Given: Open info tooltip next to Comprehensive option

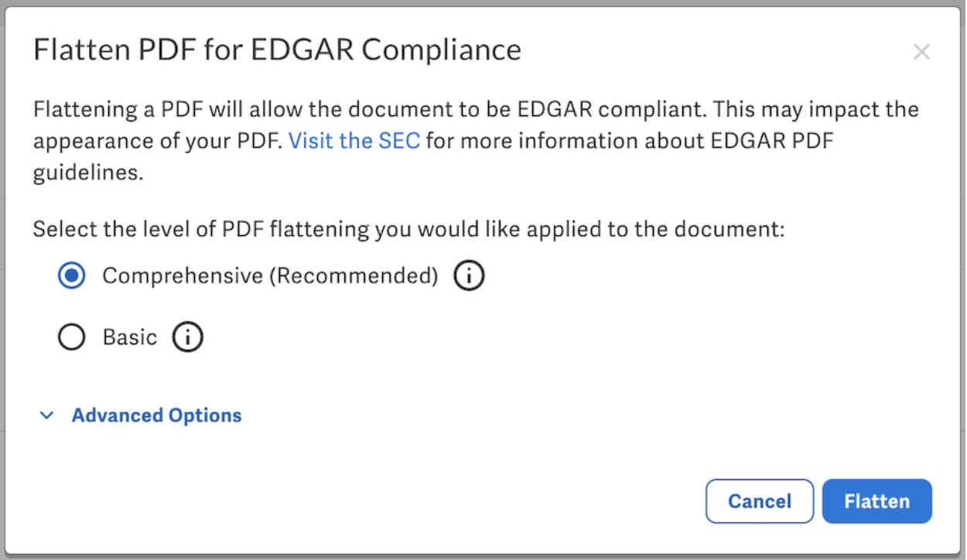Looking at the screenshot, I should click(x=469, y=275).
